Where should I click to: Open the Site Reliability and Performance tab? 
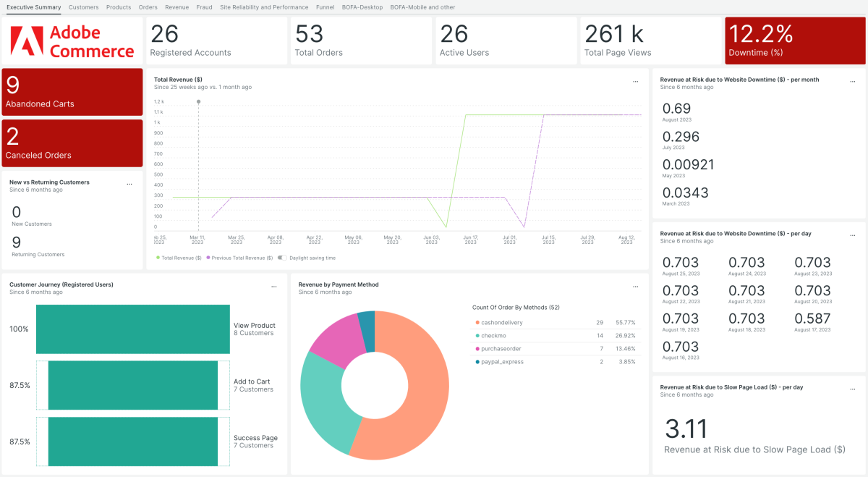pyautogui.click(x=264, y=7)
